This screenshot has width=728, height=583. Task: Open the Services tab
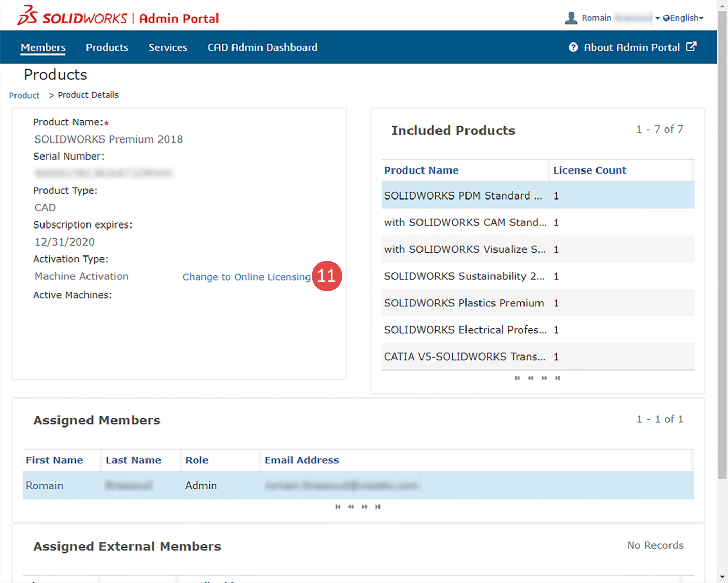pos(168,47)
